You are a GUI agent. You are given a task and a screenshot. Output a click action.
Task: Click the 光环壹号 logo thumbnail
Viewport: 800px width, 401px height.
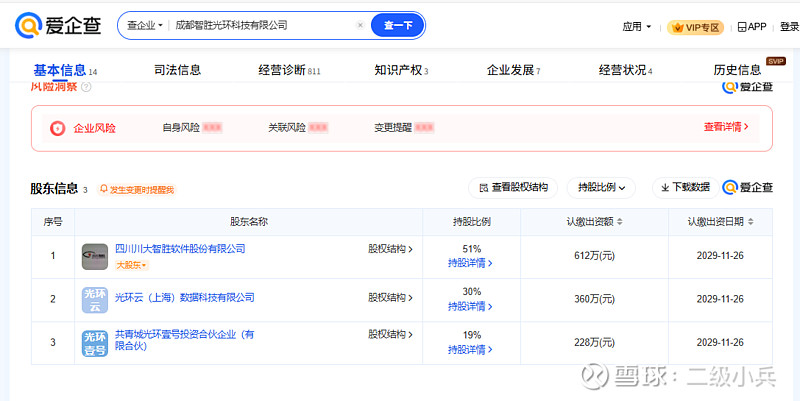click(x=95, y=343)
